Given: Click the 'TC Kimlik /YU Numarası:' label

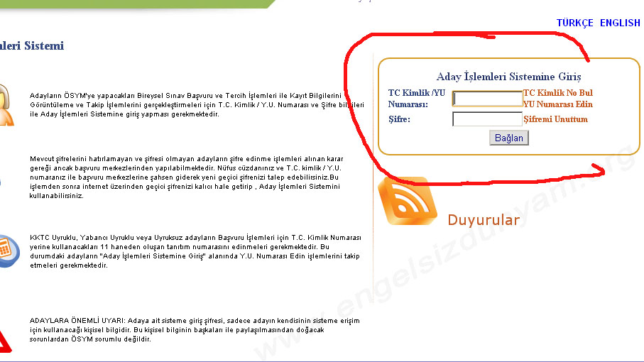Looking at the screenshot, I should tap(417, 99).
